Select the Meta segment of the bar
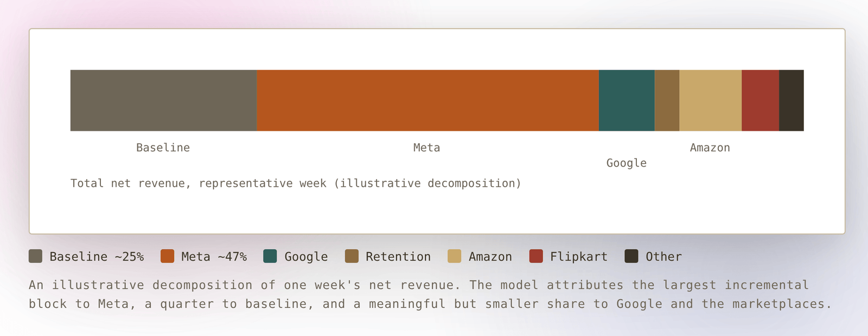868x336 pixels. (427, 100)
